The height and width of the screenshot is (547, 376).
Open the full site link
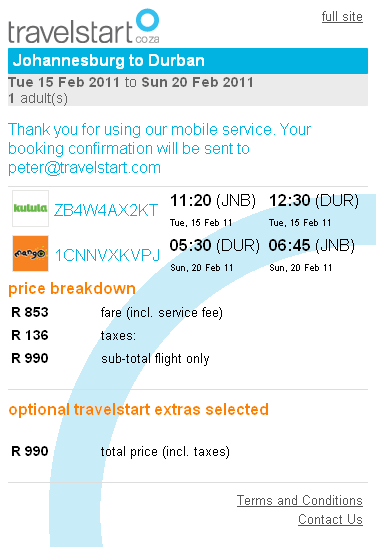coord(342,17)
